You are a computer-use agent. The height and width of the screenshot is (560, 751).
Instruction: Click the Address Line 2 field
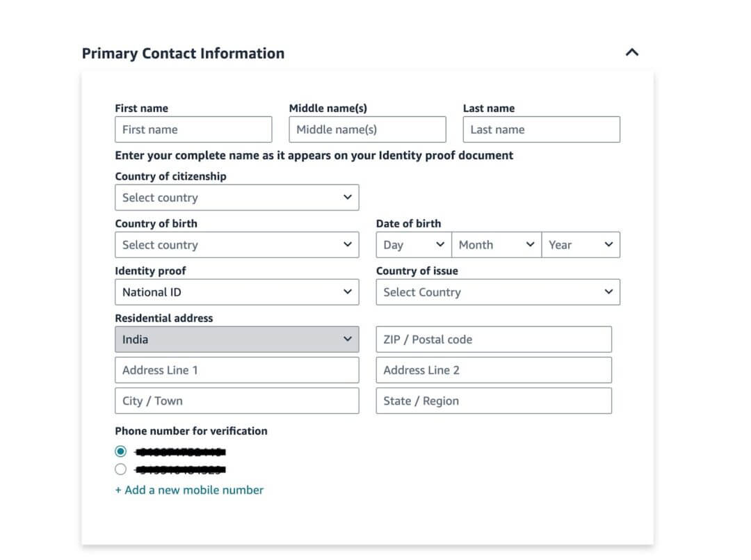pos(494,369)
